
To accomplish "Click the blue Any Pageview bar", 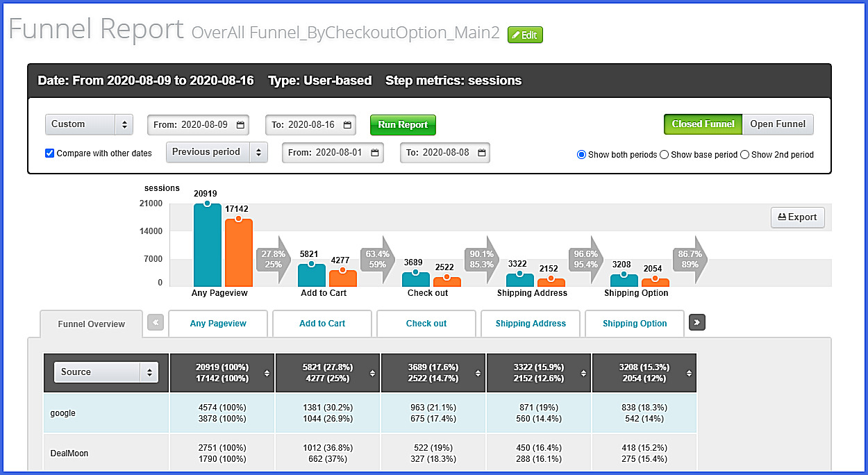I will pos(207,245).
